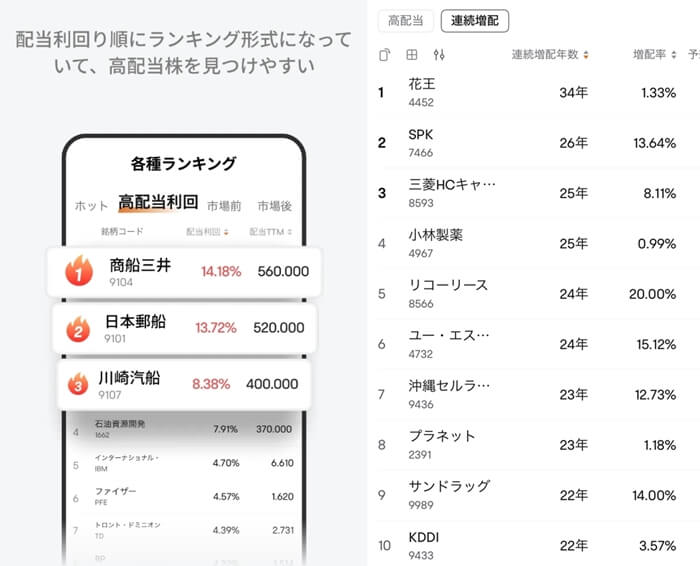
Task: Switch to 市場後 tab in phone mockup
Action: 275,206
